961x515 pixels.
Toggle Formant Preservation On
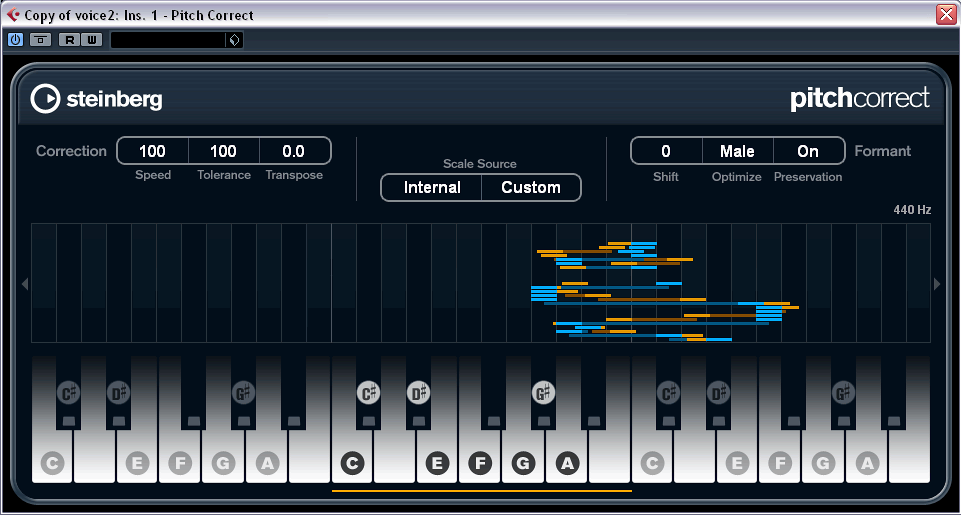tap(808, 151)
